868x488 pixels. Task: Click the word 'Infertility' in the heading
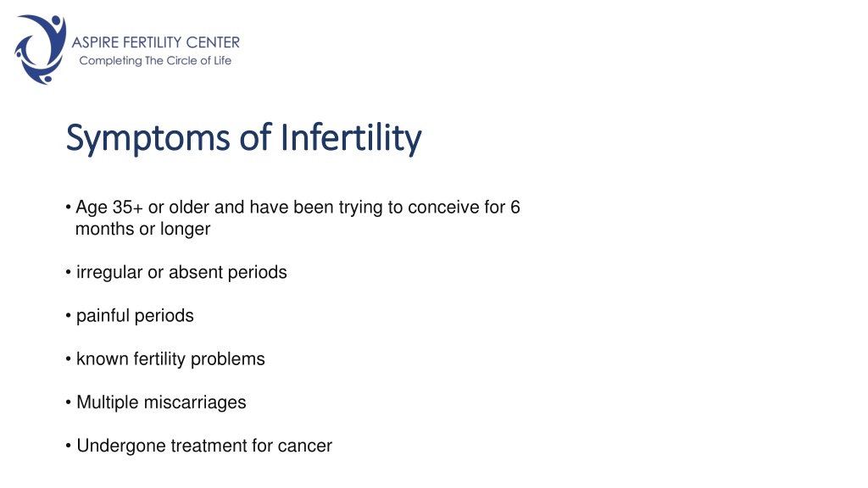pos(351,138)
